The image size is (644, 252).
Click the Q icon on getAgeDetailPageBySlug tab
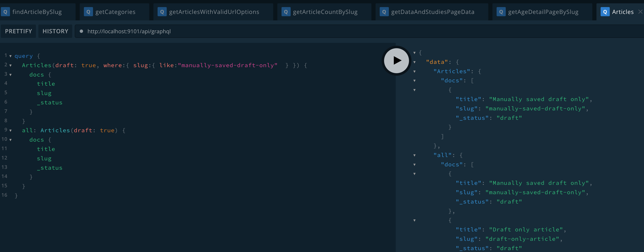point(501,12)
